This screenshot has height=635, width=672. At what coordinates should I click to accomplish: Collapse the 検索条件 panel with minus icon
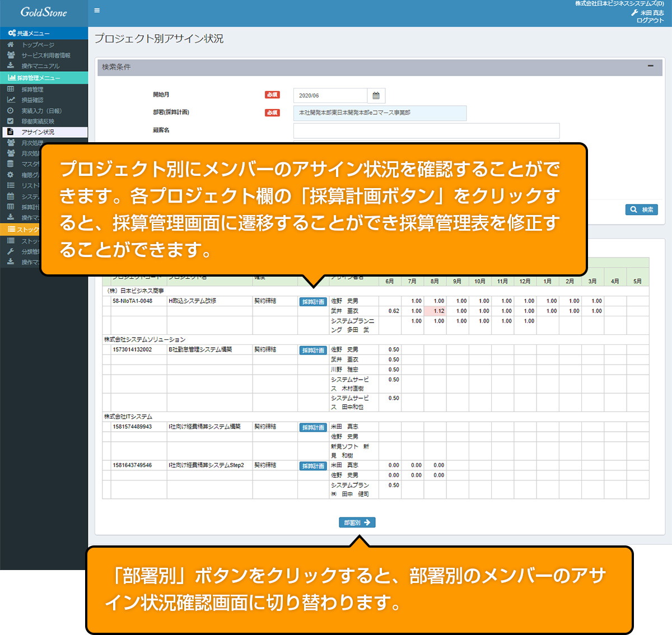[x=650, y=66]
